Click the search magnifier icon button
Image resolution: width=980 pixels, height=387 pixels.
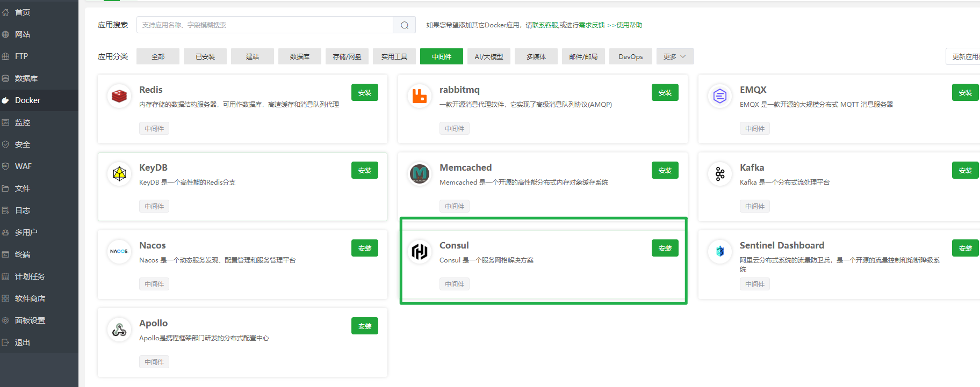(x=405, y=25)
